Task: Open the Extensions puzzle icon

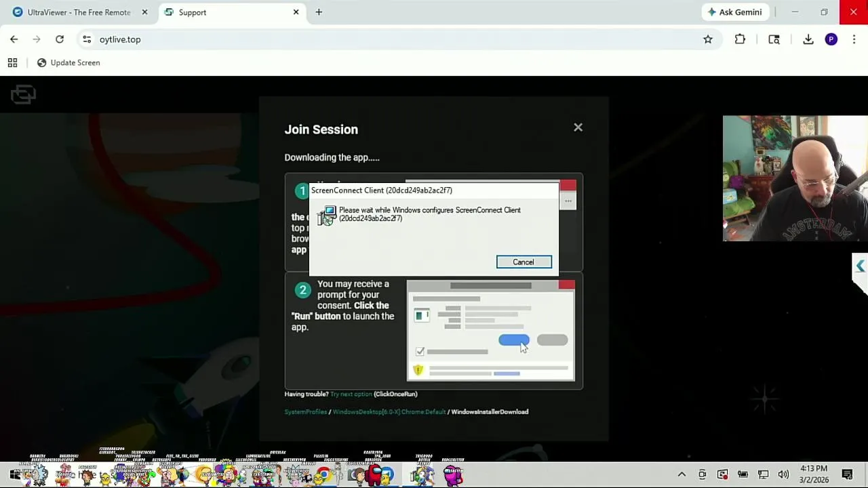Action: tap(740, 39)
